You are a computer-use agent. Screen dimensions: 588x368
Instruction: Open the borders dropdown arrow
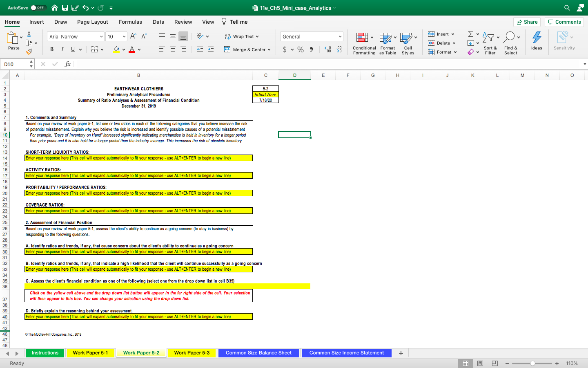coord(102,49)
